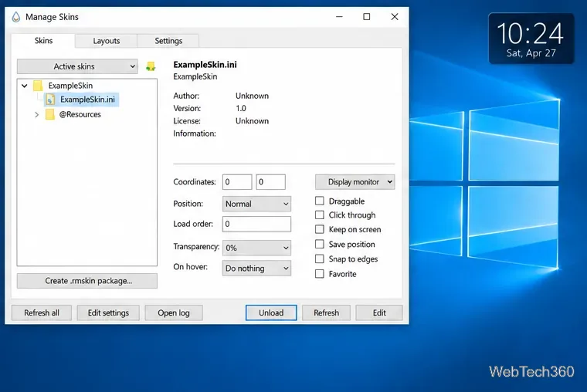Toggle the Click through checkbox
This screenshot has width=587, height=392.
coord(319,215)
